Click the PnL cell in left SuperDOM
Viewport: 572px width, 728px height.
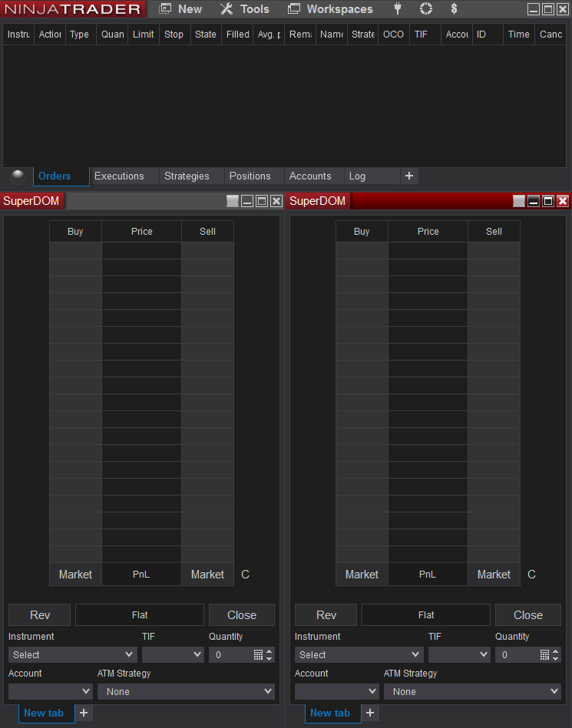click(141, 575)
